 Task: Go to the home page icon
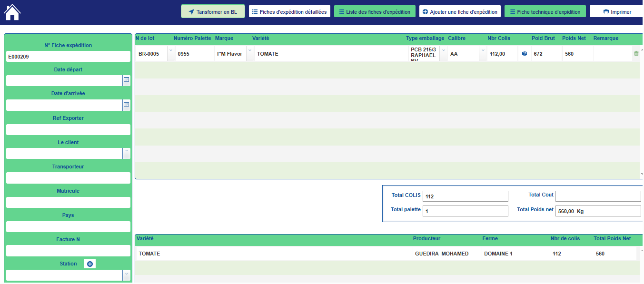point(12,12)
